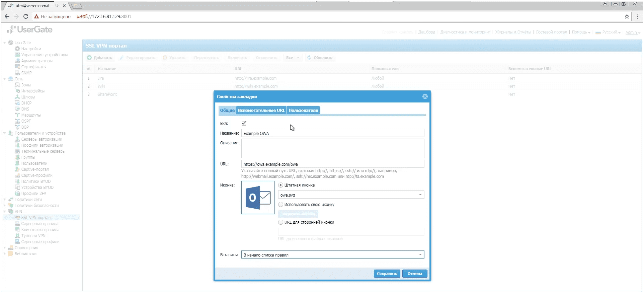Reload the browser page
This screenshot has height=292, width=644.
pyautogui.click(x=26, y=16)
